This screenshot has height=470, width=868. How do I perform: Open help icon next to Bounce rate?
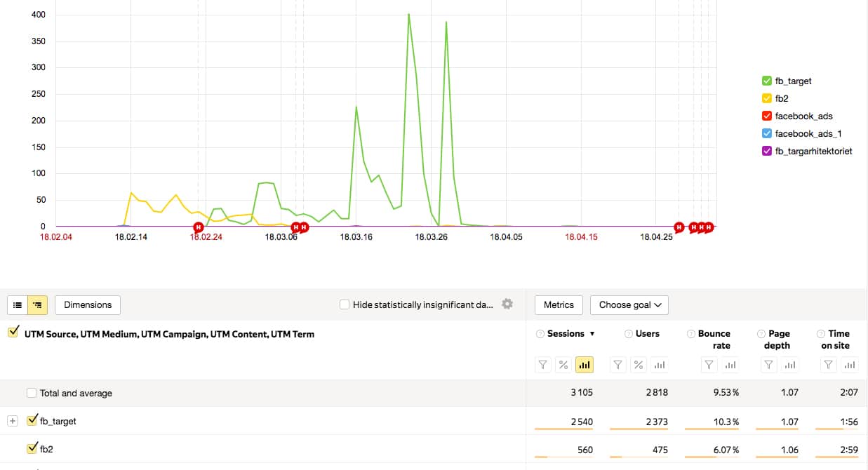691,334
